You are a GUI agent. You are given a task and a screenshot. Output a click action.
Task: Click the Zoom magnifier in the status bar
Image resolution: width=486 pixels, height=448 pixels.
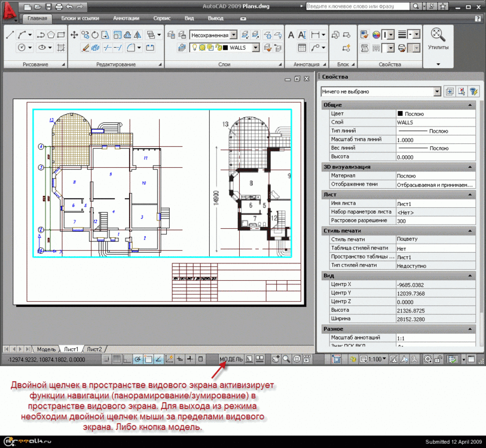(286, 359)
